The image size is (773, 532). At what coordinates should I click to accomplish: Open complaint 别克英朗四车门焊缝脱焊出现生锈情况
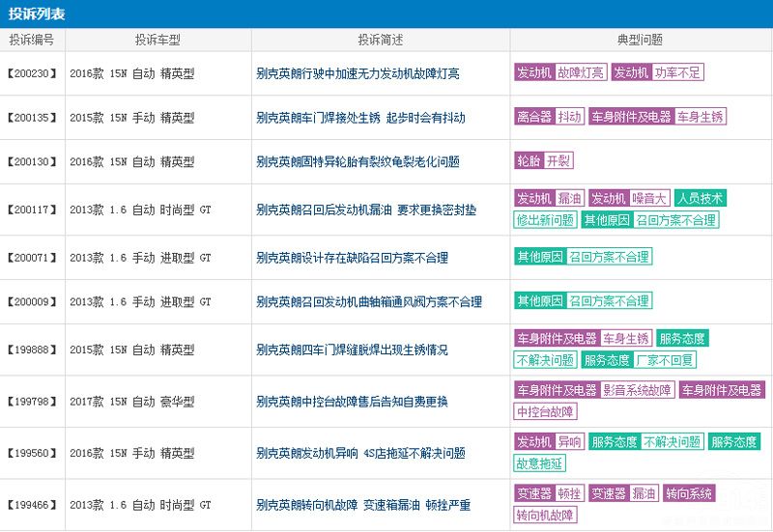(352, 350)
